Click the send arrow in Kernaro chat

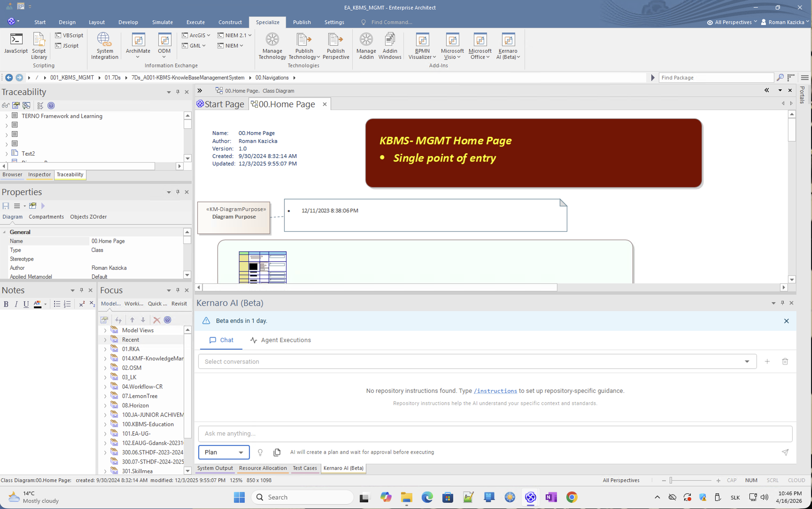[x=785, y=452]
